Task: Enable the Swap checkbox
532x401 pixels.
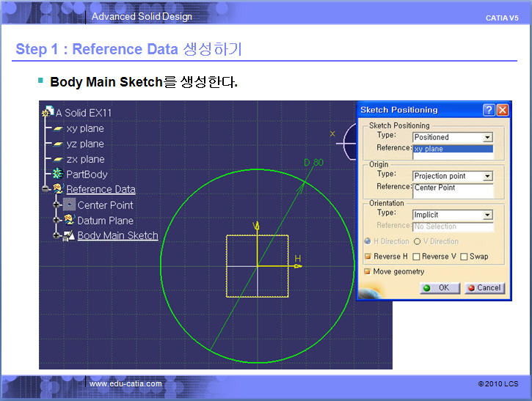Action: pos(464,257)
